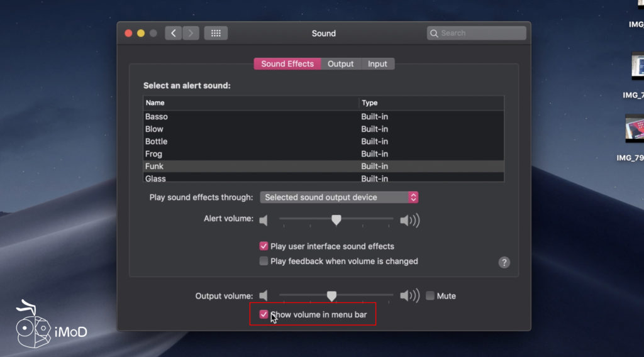Enable Play feedback when volume is changed
Viewport: 644px width, 357px height.
coord(264,261)
